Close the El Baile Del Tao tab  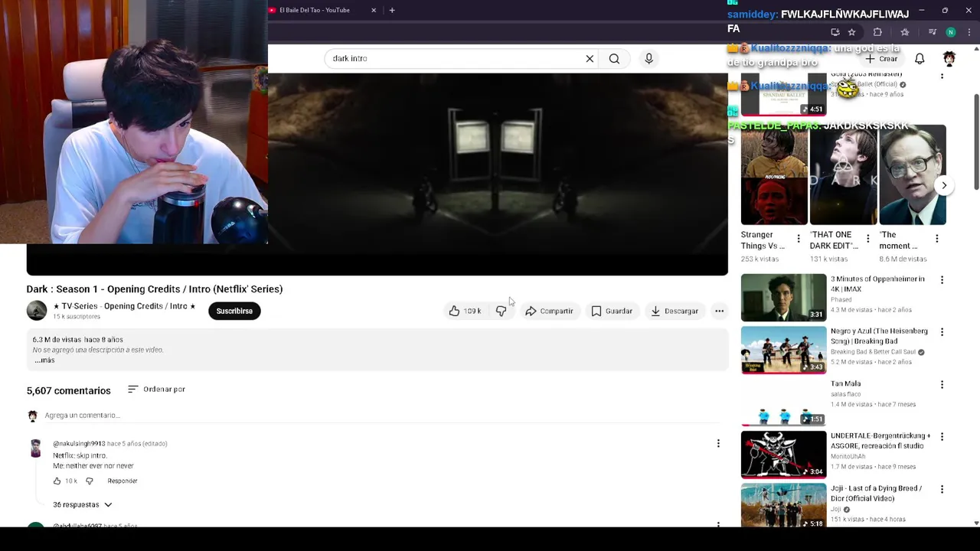pos(374,10)
